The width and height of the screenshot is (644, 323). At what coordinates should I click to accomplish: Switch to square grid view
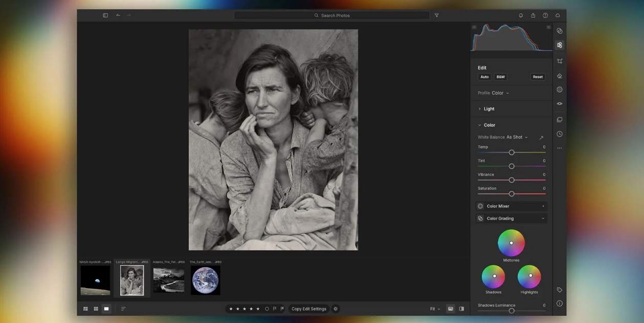coord(96,309)
